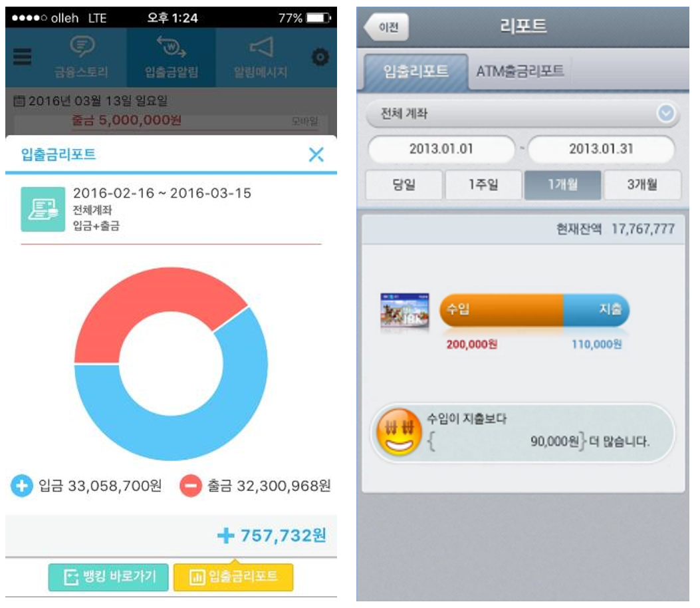Switch to the ATM출금리포트 tab
Viewport: 700px width, 608px height.
tap(520, 71)
